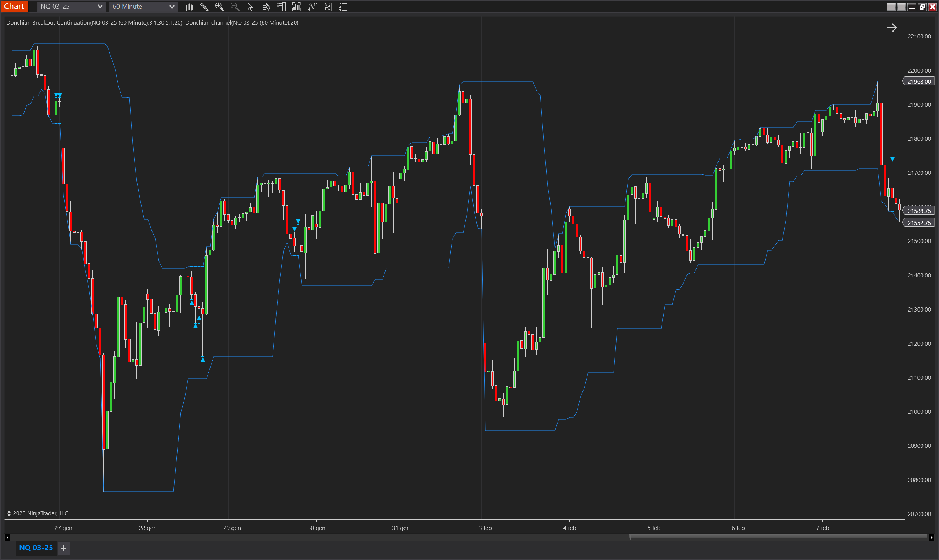
Task: Click the 28 gen date label
Action: point(147,528)
